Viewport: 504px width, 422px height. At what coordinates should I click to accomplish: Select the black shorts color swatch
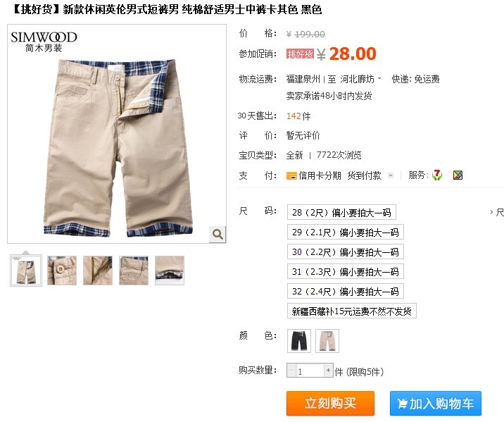299,341
